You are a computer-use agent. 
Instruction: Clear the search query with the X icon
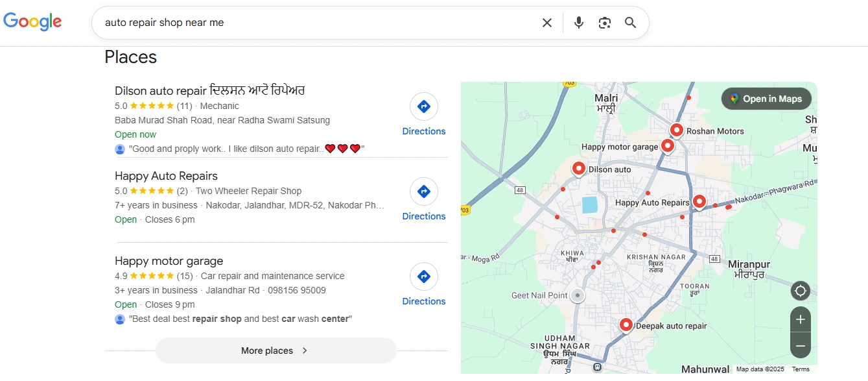click(x=546, y=22)
